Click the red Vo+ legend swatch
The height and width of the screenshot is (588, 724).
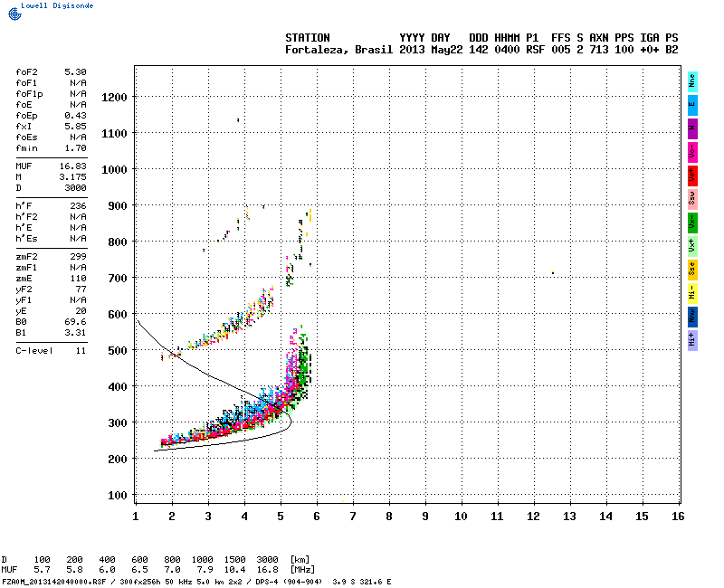(692, 175)
